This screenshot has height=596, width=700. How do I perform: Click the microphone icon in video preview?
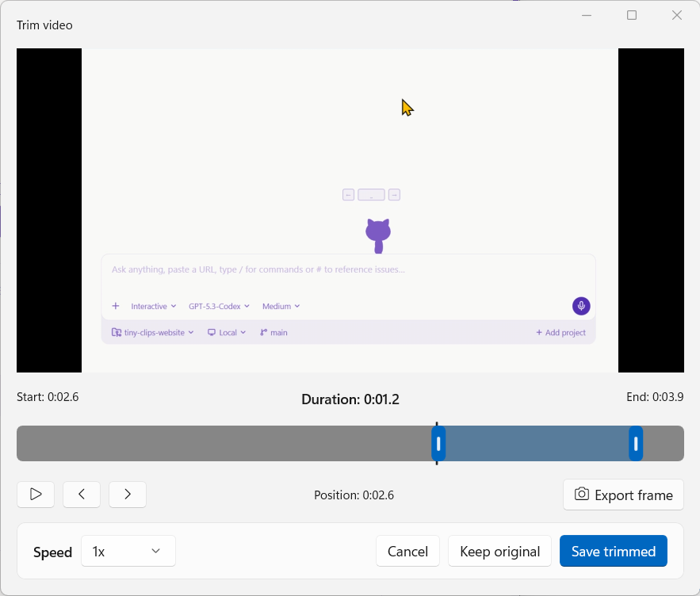click(x=581, y=306)
